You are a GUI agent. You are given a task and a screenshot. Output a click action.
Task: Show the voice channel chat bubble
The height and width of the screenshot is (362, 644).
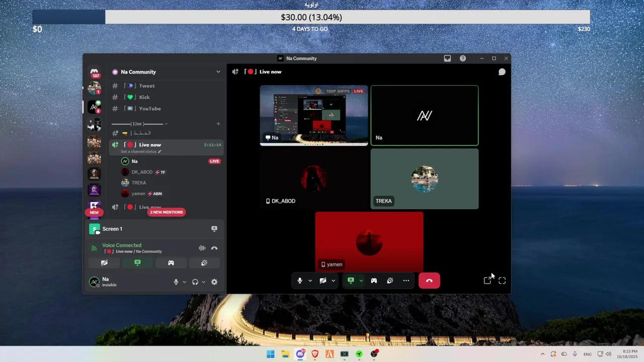(502, 72)
